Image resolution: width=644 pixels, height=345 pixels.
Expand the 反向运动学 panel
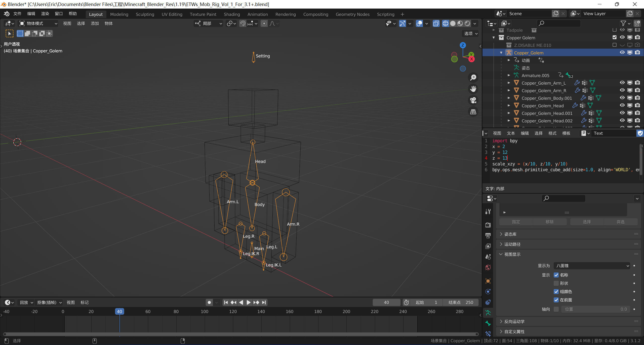pyautogui.click(x=514, y=322)
